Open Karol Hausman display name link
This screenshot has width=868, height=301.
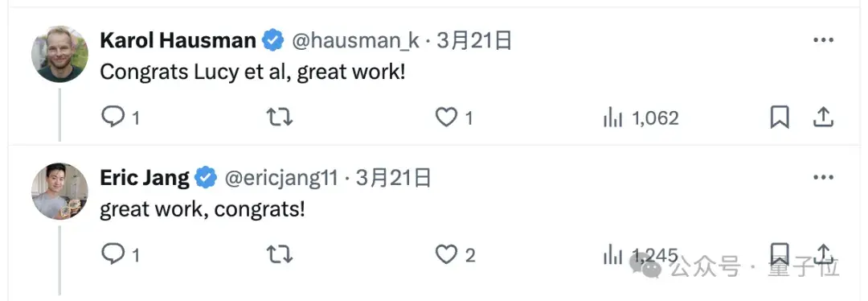click(178, 40)
